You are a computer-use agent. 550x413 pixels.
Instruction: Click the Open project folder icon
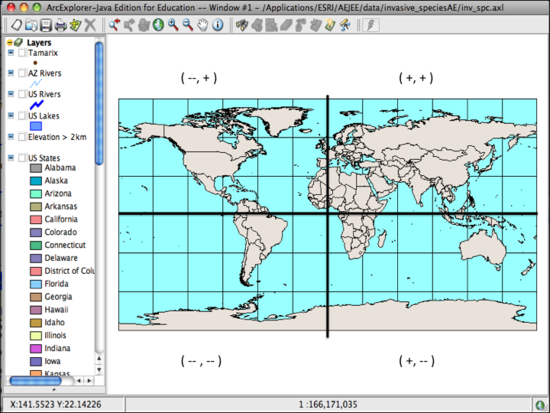31,25
